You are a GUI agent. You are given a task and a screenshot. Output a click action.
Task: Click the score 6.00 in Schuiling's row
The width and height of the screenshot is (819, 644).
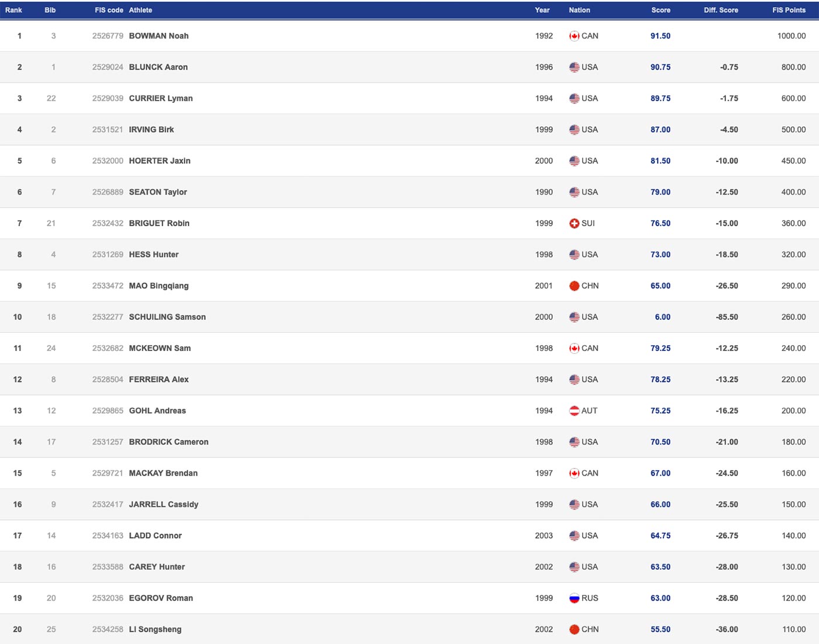[662, 317]
